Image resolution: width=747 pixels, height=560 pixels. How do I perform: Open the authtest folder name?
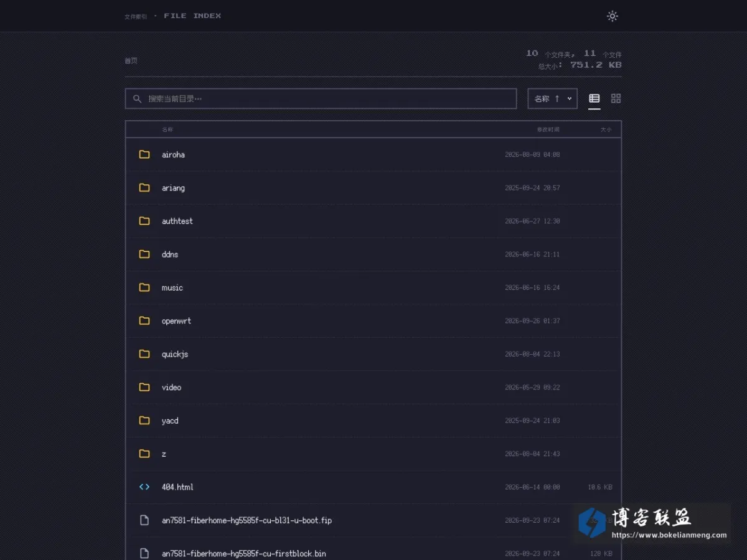tap(177, 221)
